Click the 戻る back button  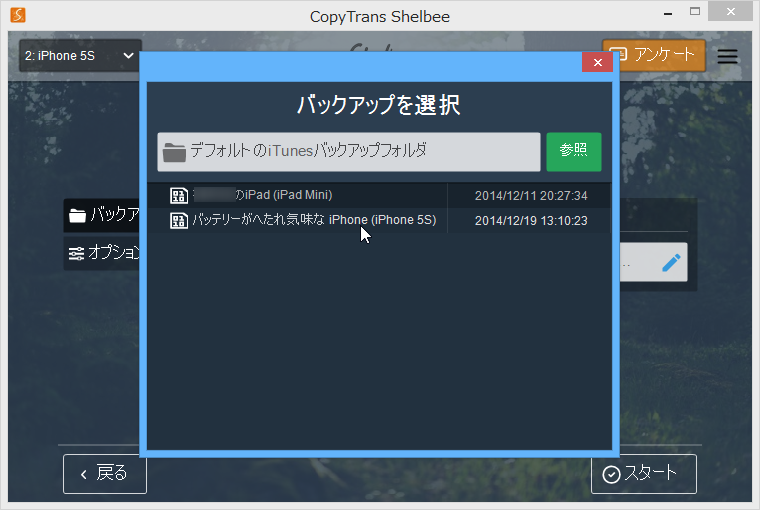(x=105, y=474)
